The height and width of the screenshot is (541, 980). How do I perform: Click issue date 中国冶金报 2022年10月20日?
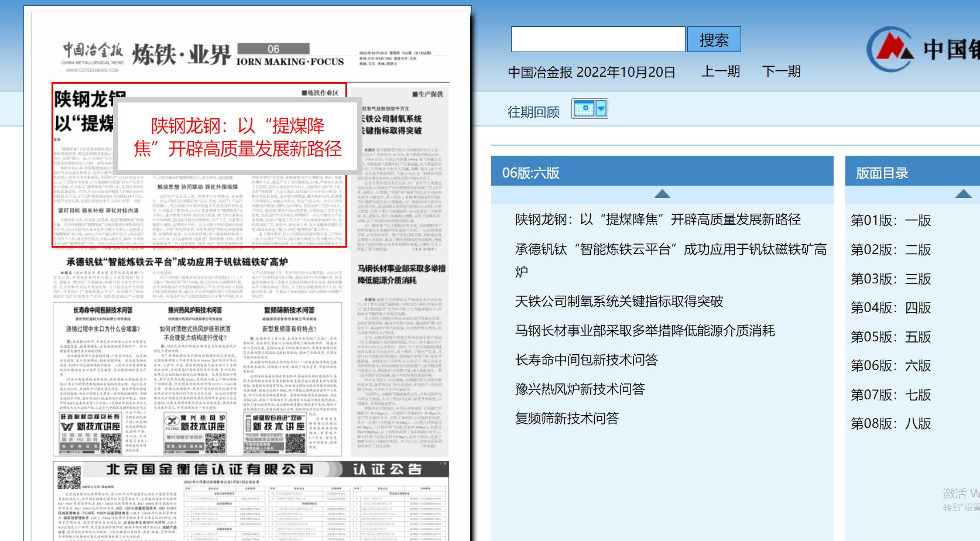[591, 72]
